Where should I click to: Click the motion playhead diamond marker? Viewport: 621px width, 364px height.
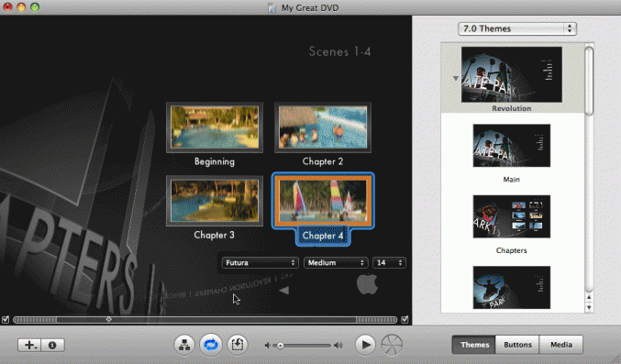[108, 319]
